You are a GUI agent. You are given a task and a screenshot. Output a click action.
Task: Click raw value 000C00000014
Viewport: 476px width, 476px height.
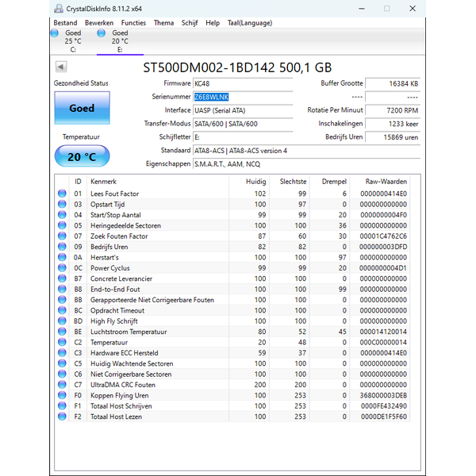[383, 343]
